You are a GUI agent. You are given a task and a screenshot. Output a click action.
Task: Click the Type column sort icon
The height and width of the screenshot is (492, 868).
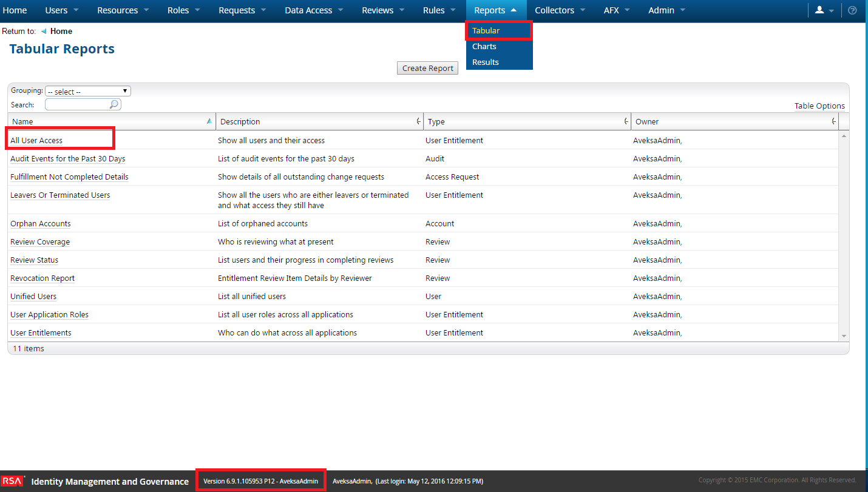[x=626, y=121]
